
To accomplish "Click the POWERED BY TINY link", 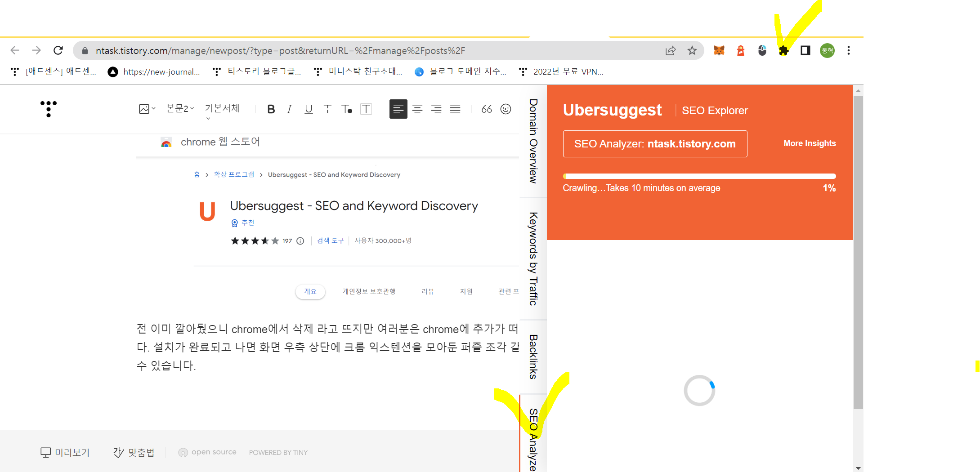I will click(278, 452).
